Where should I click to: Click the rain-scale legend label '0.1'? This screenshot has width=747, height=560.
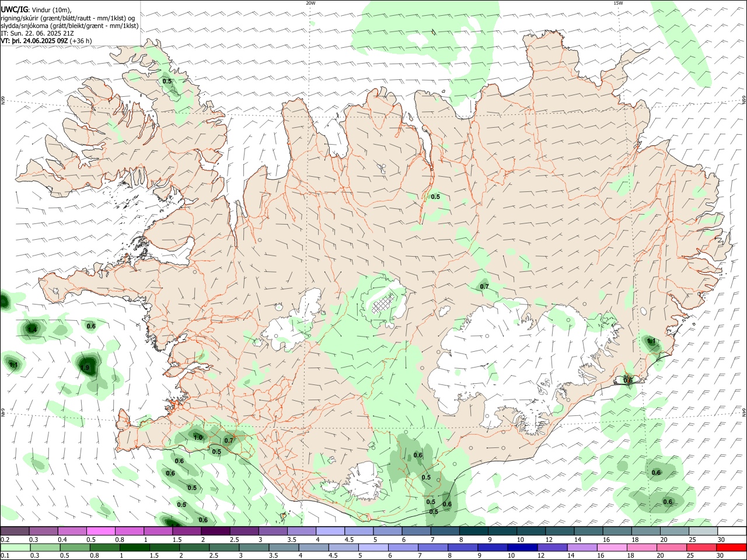pyautogui.click(x=5, y=556)
